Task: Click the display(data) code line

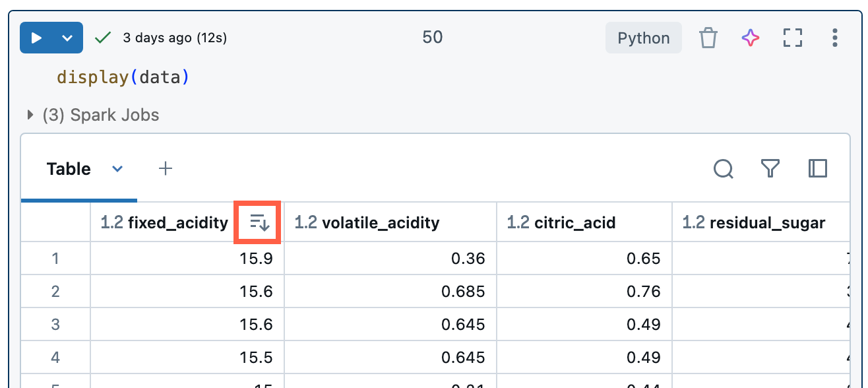Action: pyautogui.click(x=122, y=77)
